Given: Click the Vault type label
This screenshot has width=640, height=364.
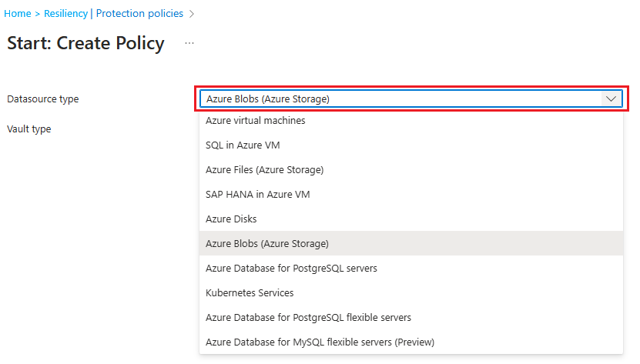Looking at the screenshot, I should (29, 129).
